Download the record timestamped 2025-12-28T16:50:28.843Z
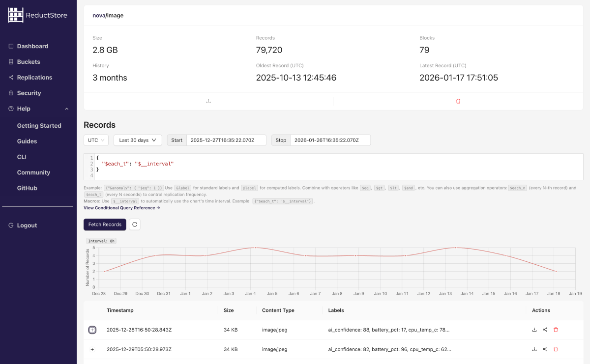Screen dimensions: 590x364 (x=534, y=330)
